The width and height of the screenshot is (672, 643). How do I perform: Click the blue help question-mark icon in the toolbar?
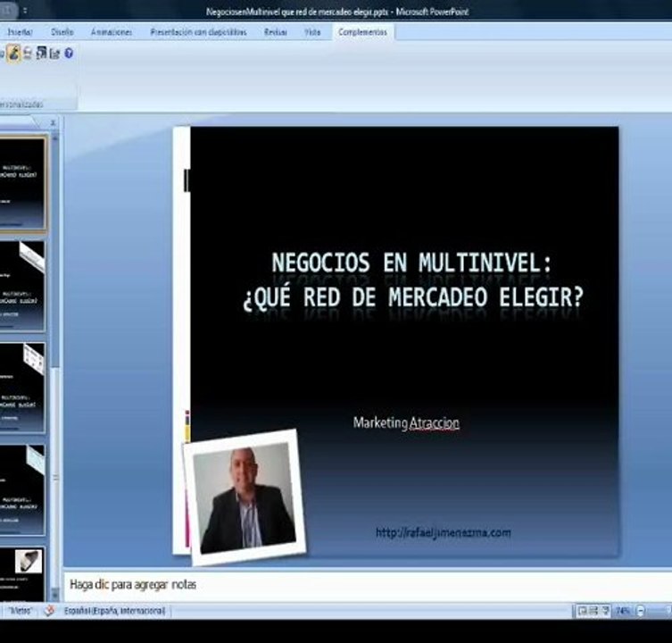coord(69,54)
